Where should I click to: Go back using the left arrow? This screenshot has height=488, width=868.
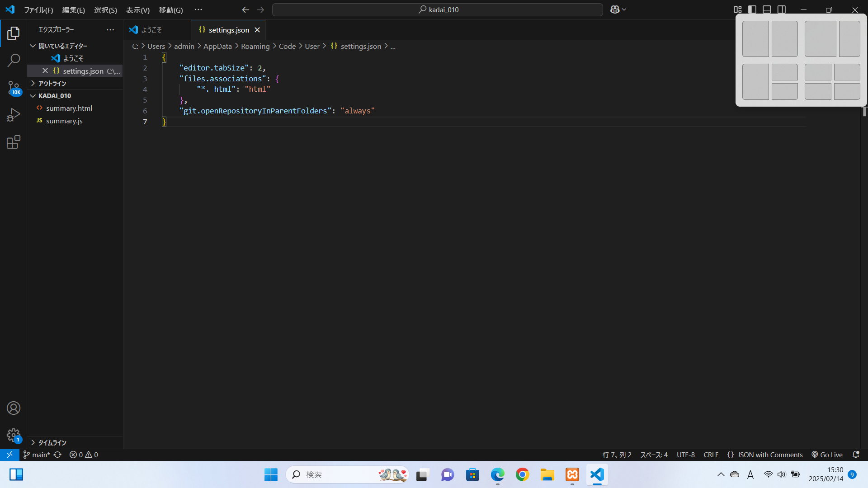coord(245,9)
